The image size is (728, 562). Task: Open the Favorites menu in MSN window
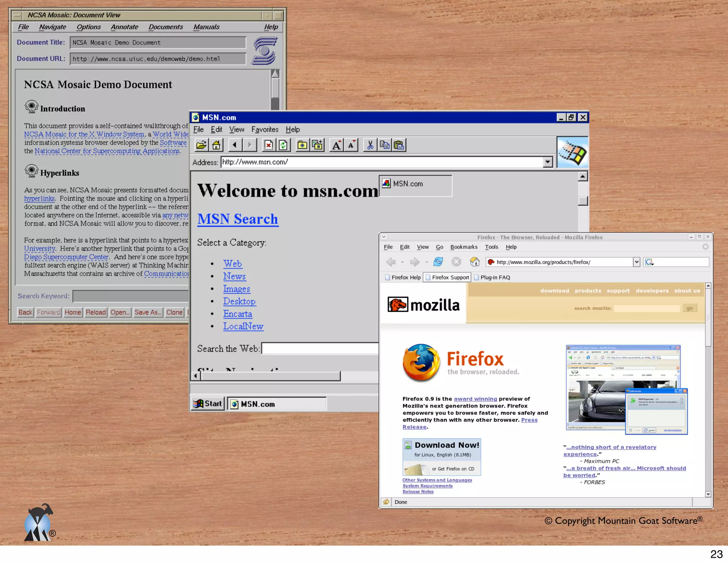(x=265, y=129)
